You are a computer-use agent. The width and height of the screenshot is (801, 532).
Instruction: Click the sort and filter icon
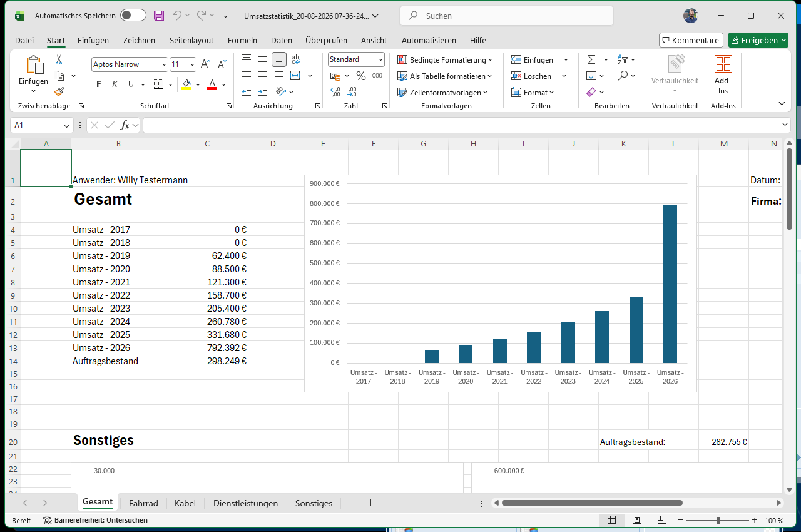(x=622, y=59)
